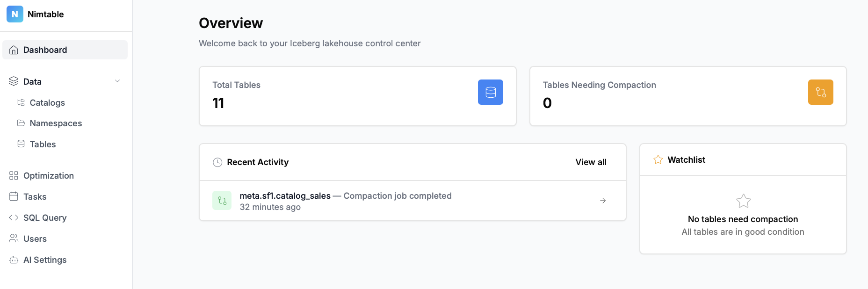Open the arrow on catalog_sales activity row
This screenshot has width=868, height=289.
(x=603, y=201)
